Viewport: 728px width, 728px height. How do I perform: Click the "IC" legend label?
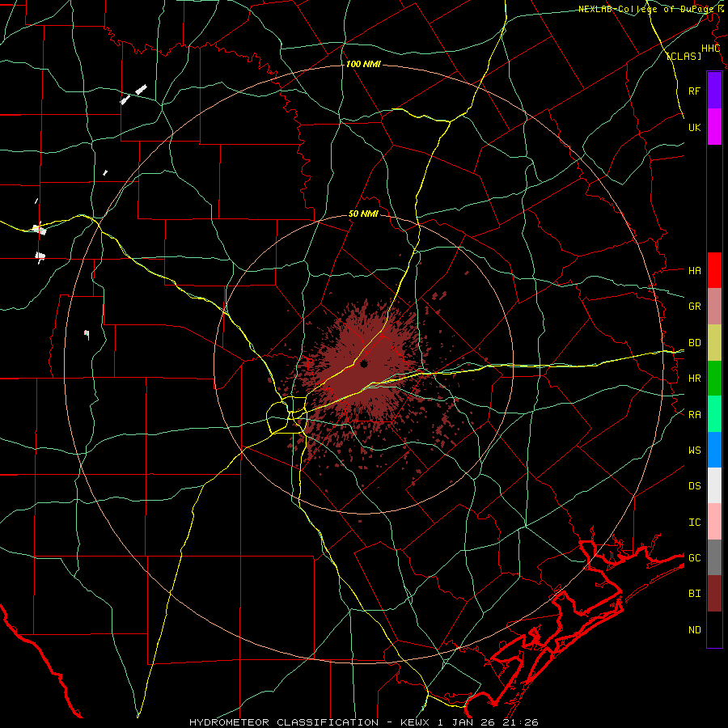pos(695,523)
